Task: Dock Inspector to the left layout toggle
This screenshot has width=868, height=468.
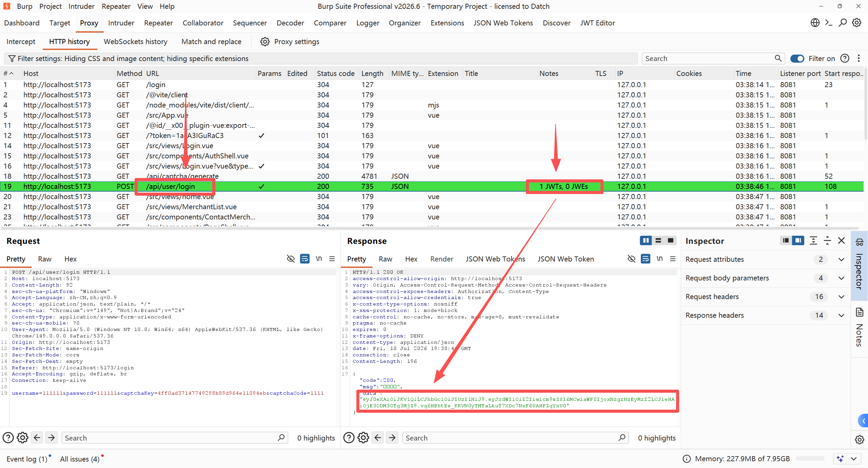Action: point(785,240)
